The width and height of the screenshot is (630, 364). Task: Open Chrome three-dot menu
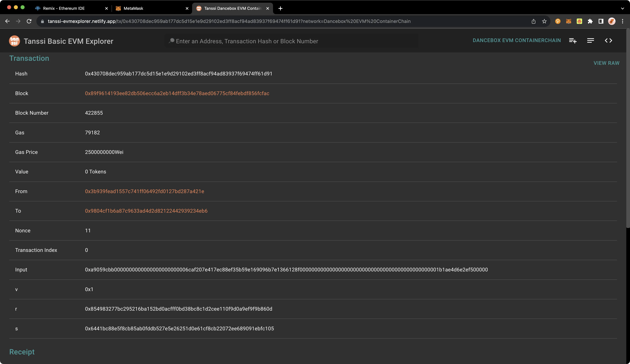623,21
